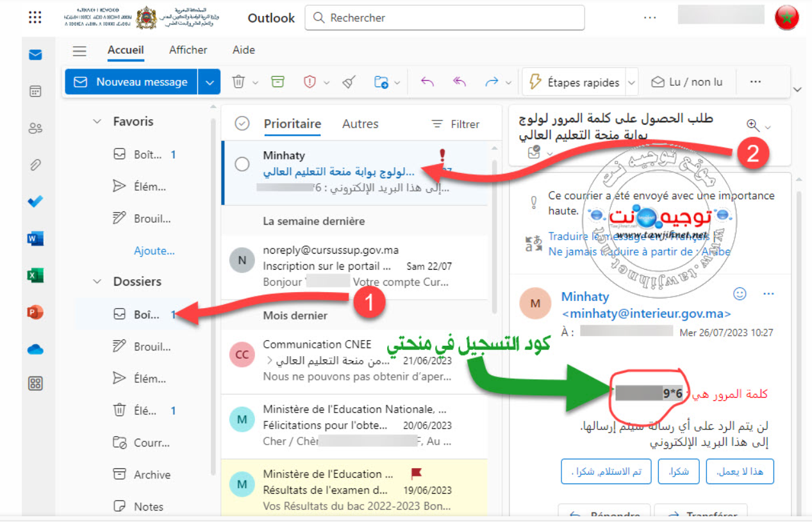
Task: Open OneDrive cloud icon
Action: click(x=35, y=349)
